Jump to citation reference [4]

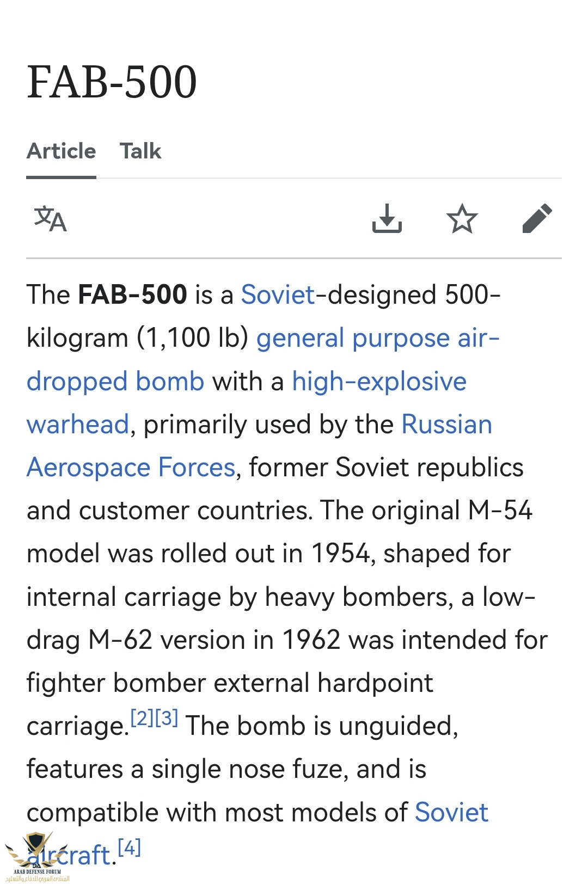point(130,848)
